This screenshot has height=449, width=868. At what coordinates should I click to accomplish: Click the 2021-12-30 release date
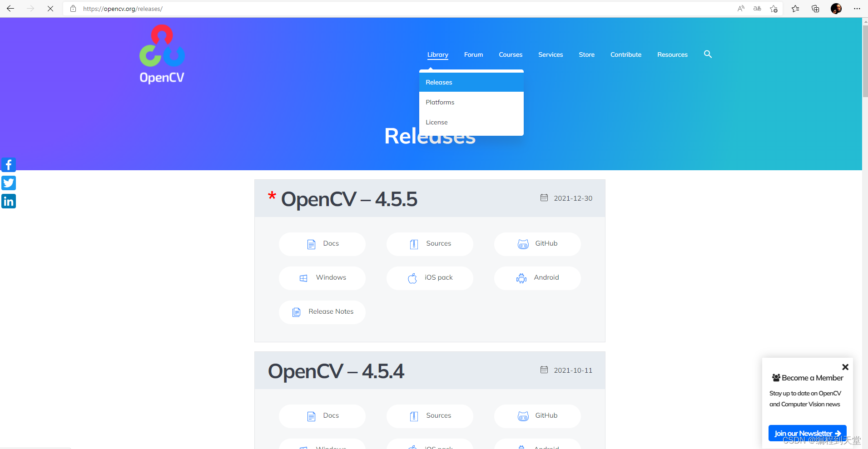click(x=573, y=198)
